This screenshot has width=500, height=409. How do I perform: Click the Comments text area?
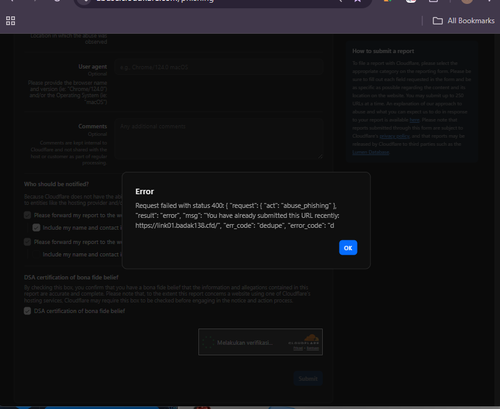(219, 139)
